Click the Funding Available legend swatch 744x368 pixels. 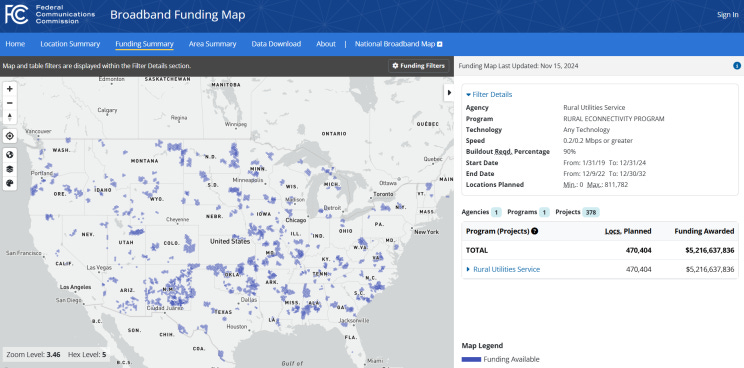471,359
